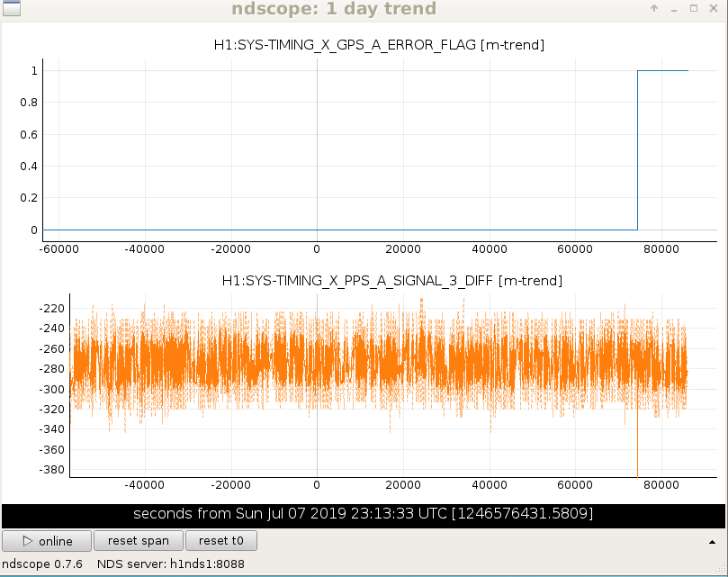Click the keep-above arrow icon in title bar

(x=654, y=8)
